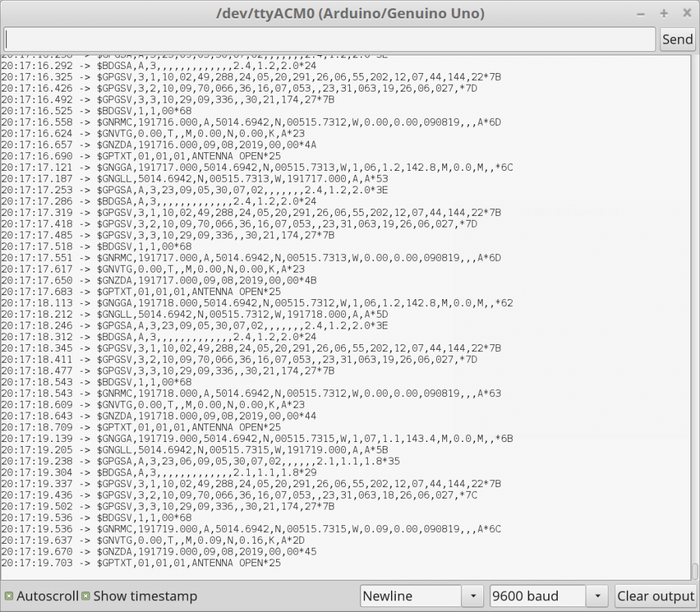
Task: Close the serial monitor window
Action: (x=686, y=13)
